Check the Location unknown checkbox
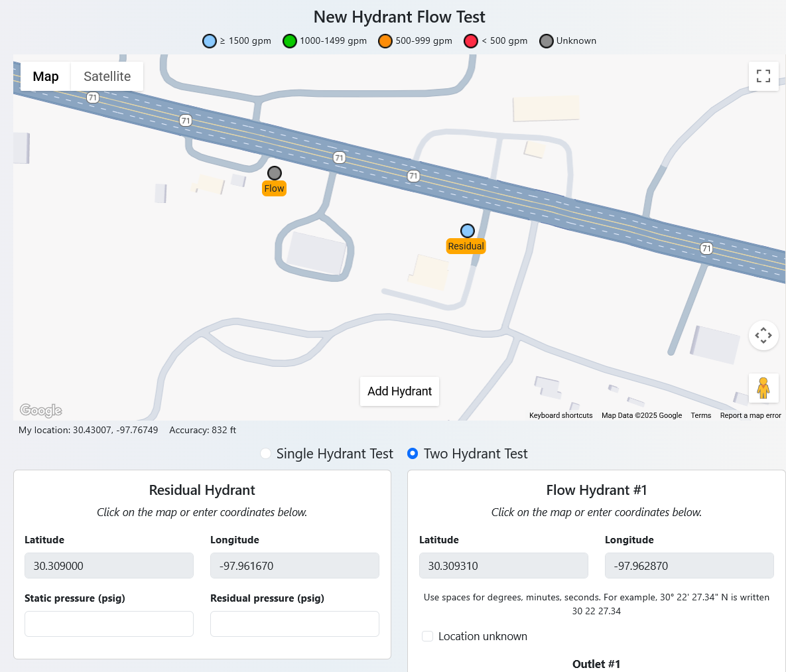The image size is (786, 672). pos(428,636)
